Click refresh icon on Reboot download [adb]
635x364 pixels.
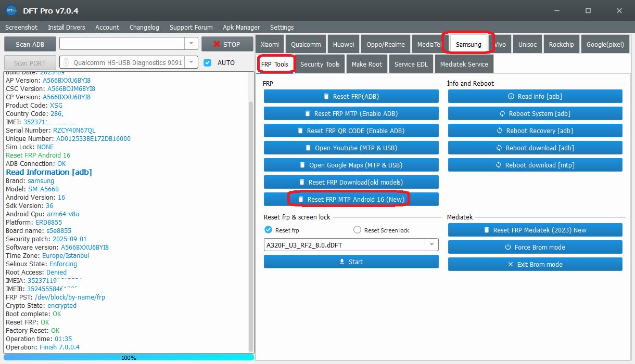(499, 148)
